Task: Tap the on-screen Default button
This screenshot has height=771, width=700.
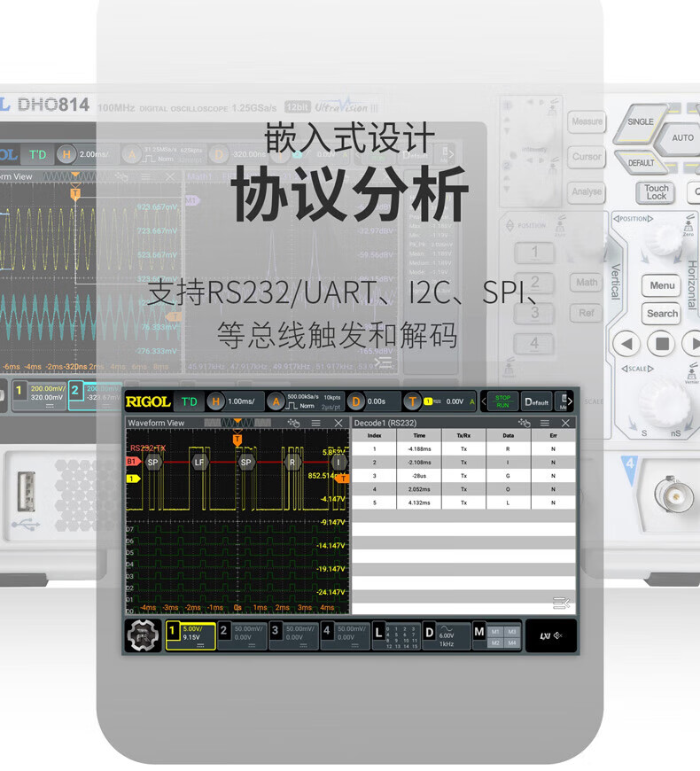Action: (536, 401)
